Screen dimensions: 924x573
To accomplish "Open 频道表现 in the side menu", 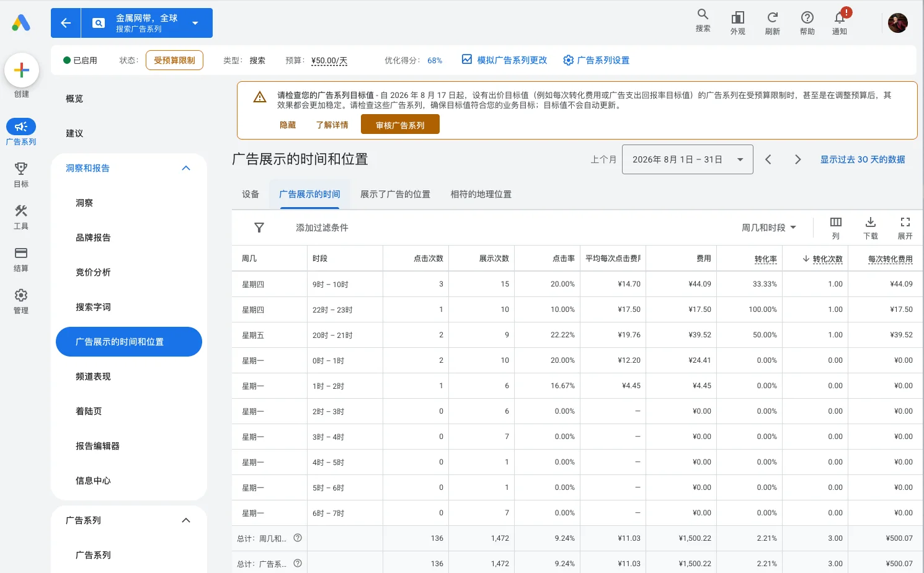I will click(x=93, y=376).
